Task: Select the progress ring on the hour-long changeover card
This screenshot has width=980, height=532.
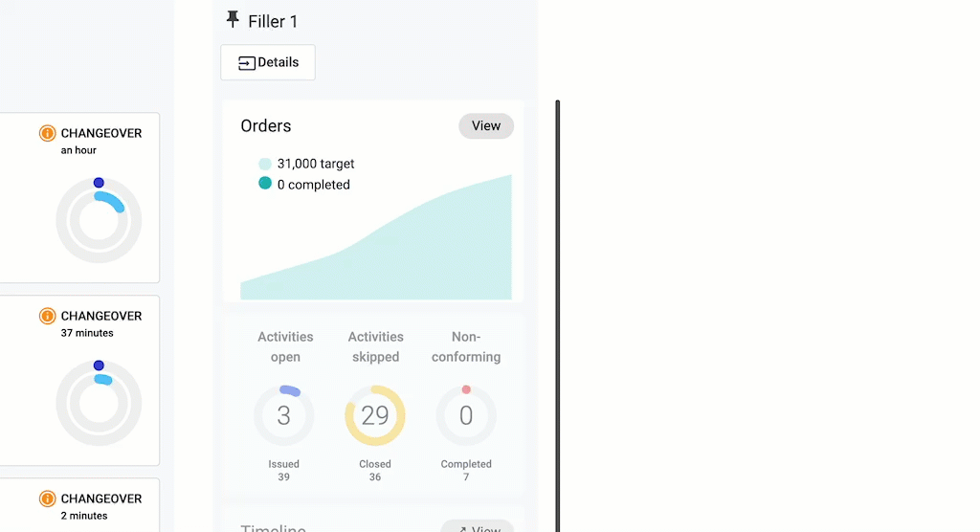Action: point(99,220)
